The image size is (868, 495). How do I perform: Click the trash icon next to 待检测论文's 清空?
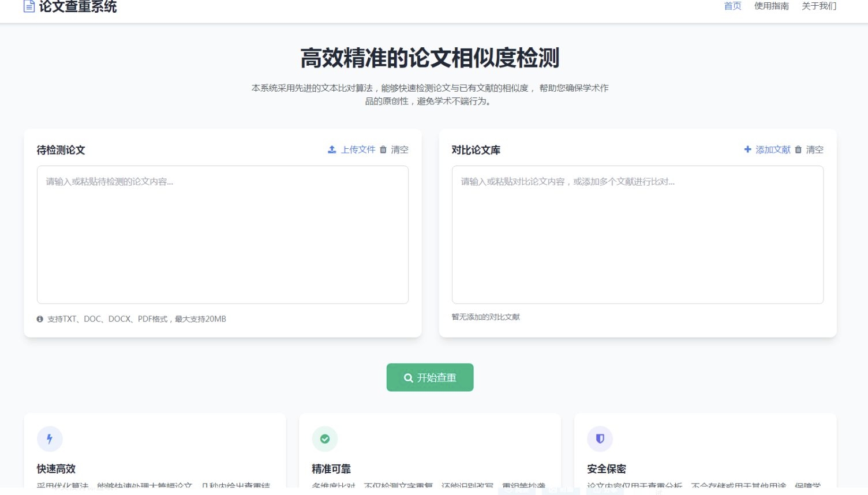click(x=383, y=149)
